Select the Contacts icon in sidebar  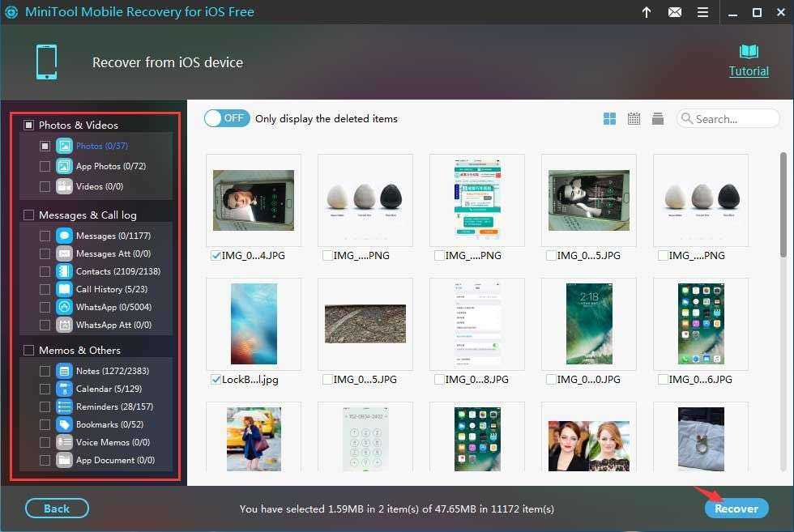pos(64,271)
